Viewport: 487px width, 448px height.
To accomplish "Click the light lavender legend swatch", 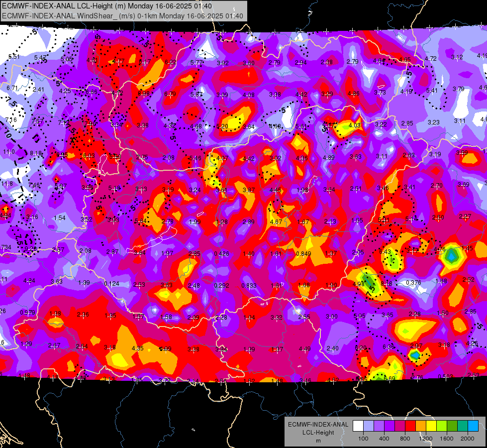I will click(x=369, y=426).
